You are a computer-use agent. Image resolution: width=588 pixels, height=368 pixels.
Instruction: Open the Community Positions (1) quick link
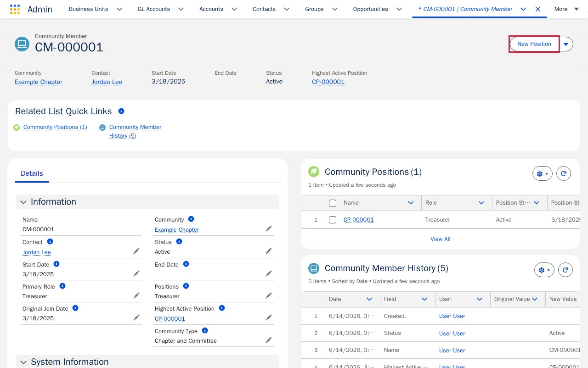pos(55,127)
